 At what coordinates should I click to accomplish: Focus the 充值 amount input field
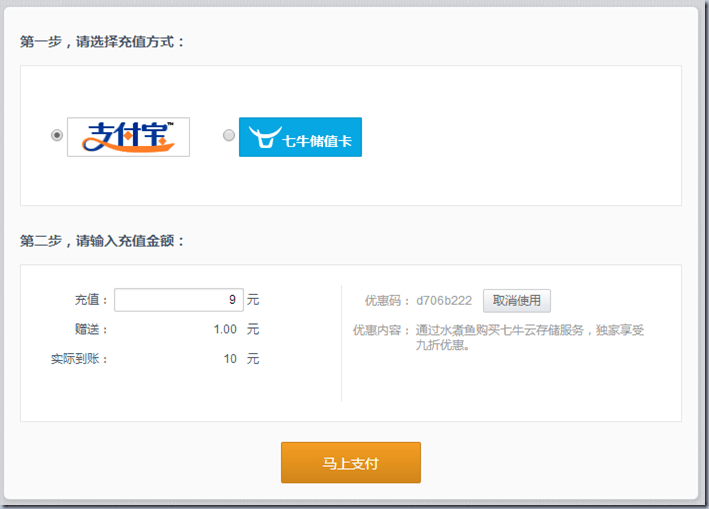coord(179,300)
